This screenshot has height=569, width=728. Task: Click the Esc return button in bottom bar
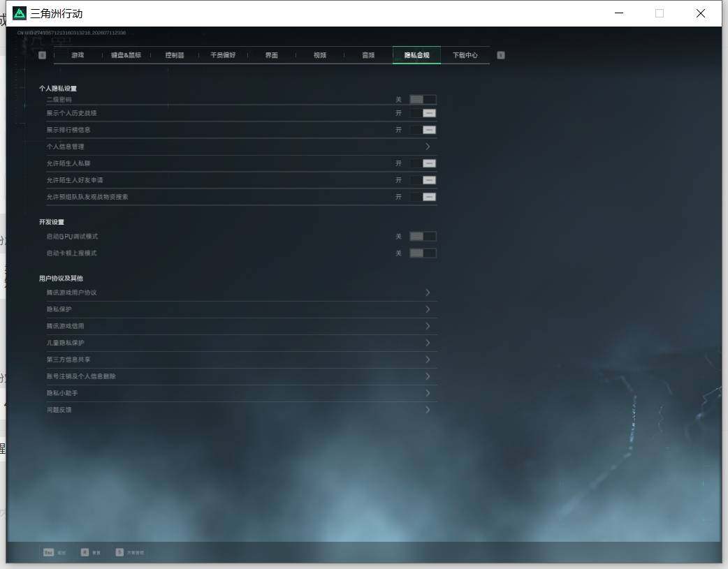point(54,552)
